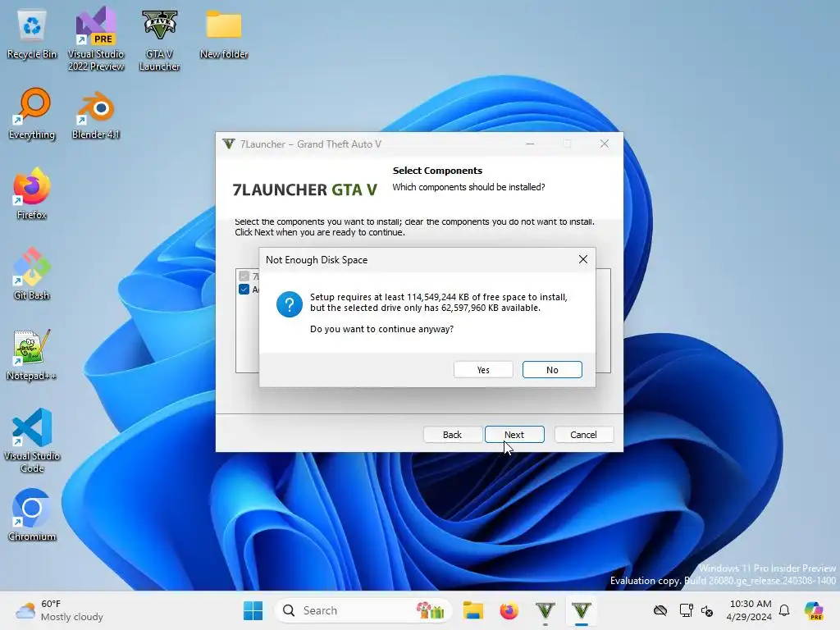Toggle the checked blue component checkbox
This screenshot has width=840, height=630.
pos(244,290)
